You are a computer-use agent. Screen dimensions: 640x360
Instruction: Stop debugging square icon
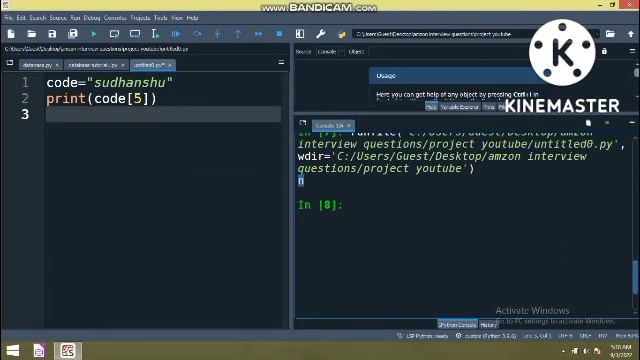[279, 34]
